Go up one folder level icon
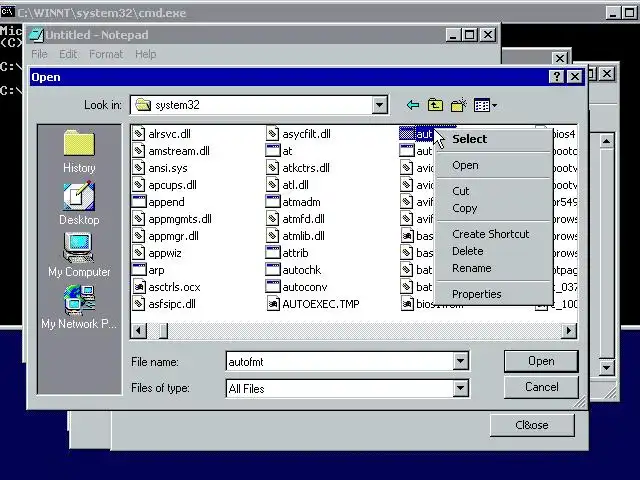Viewport: 640px width, 480px height. click(x=435, y=105)
